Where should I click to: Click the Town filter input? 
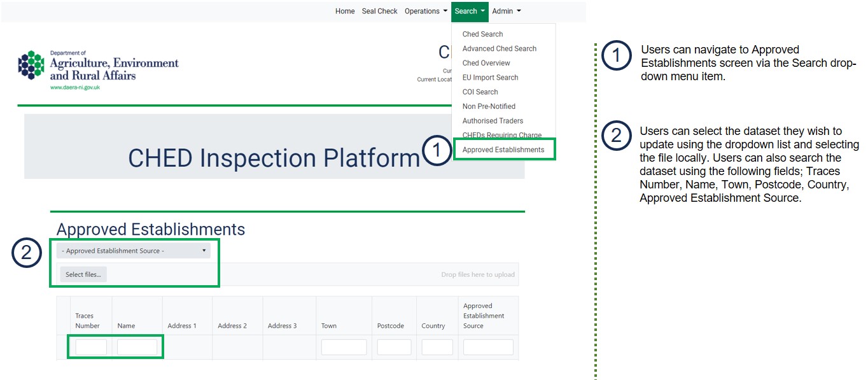344,348
